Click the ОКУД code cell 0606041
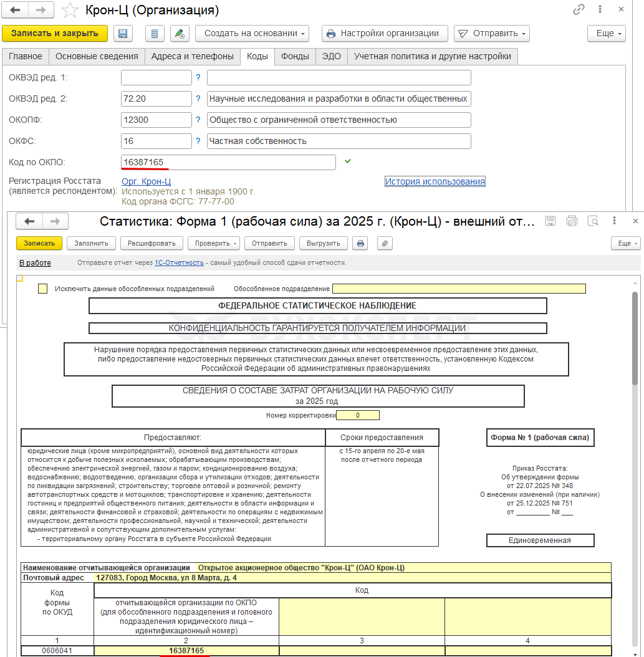 click(57, 651)
